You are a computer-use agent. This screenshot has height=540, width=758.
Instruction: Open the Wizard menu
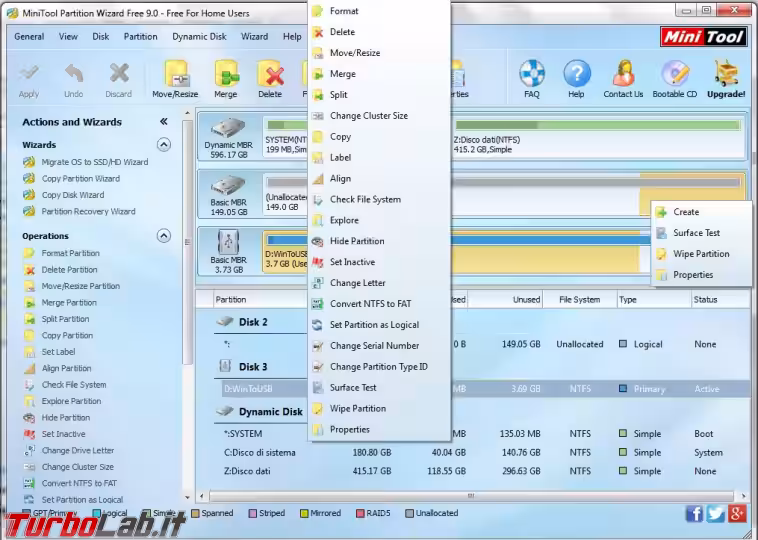254,37
